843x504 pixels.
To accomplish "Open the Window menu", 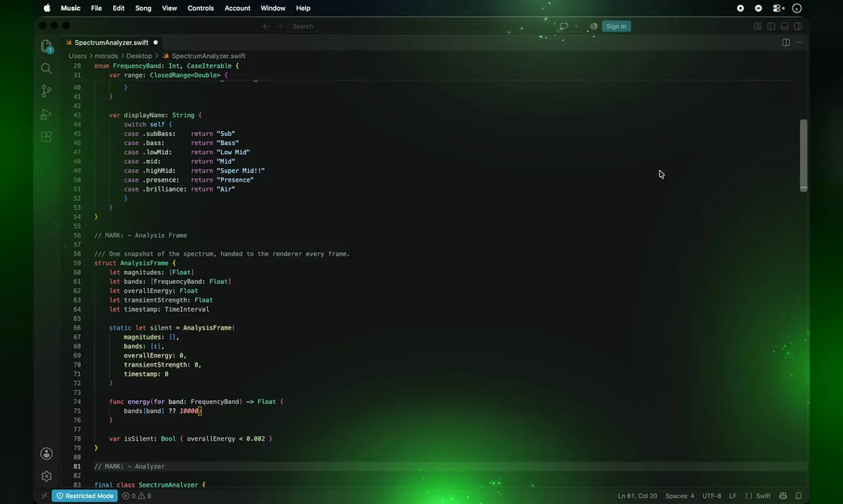I will [273, 8].
